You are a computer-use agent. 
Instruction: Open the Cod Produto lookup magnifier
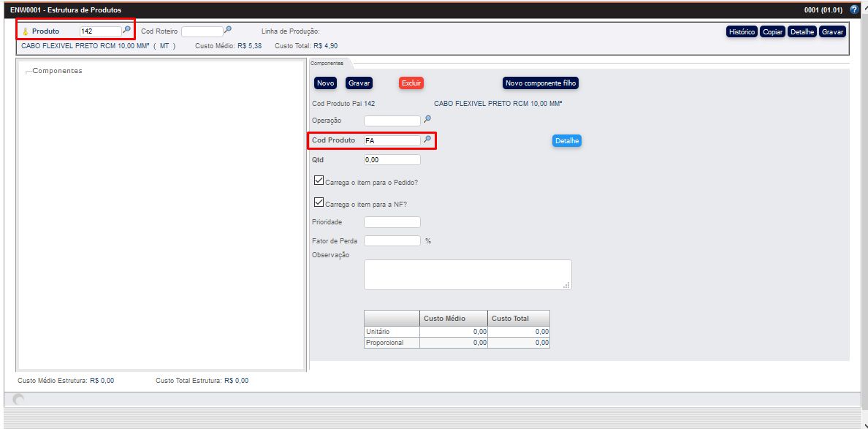coord(427,139)
